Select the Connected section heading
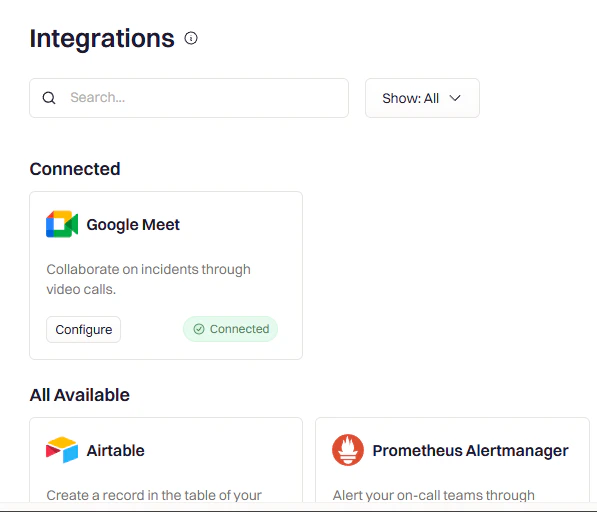Viewport: 597px width, 512px height. (x=75, y=169)
